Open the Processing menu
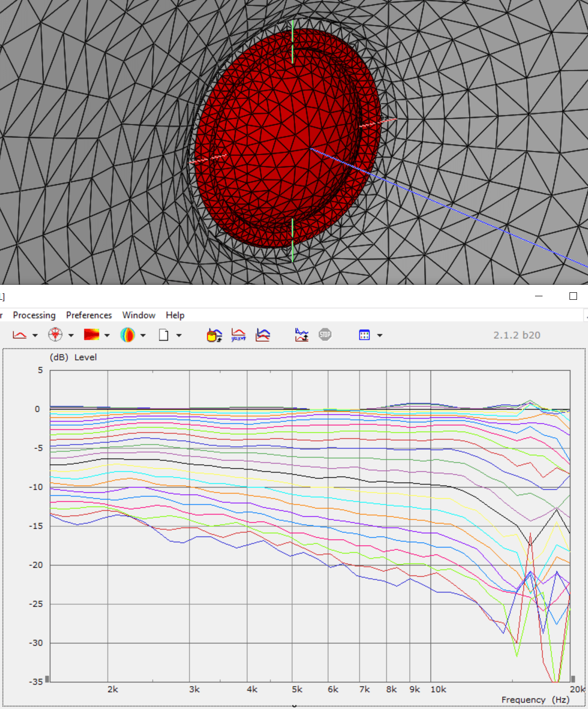This screenshot has height=709, width=588. tap(34, 315)
